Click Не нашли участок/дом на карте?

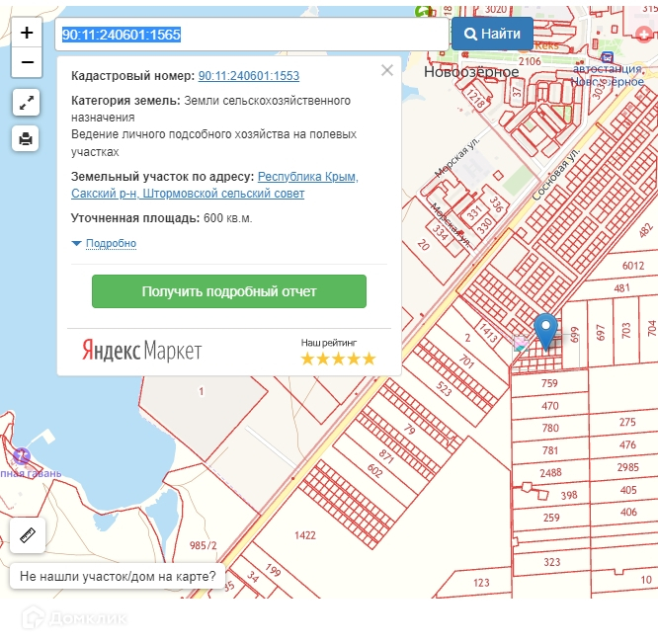pos(118,576)
